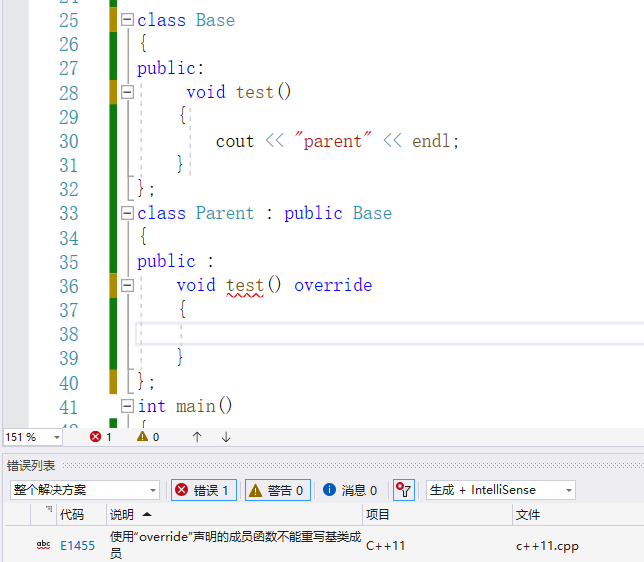This screenshot has height=562, width=644.
Task: Click line number 36 in the gutter
Action: [x=68, y=286]
